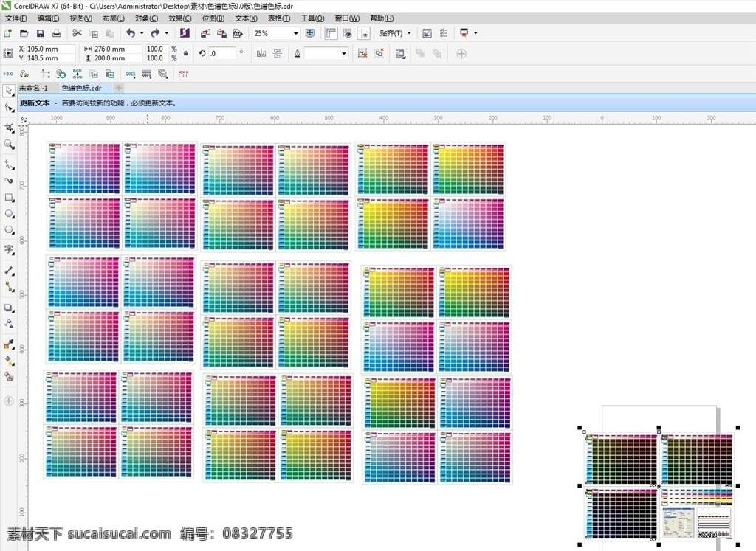This screenshot has height=551, width=756.
Task: Select the Interactive Fill tool
Action: [x=9, y=360]
